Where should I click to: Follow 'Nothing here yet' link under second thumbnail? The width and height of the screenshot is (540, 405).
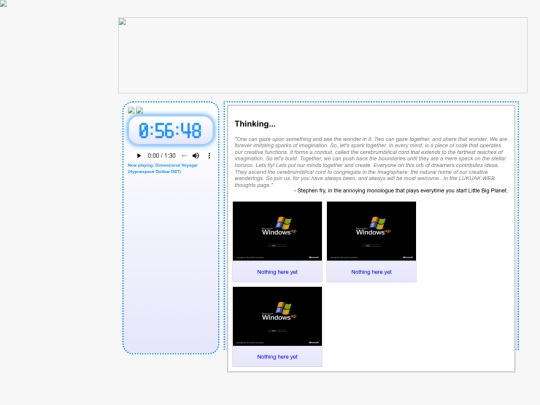click(x=371, y=272)
